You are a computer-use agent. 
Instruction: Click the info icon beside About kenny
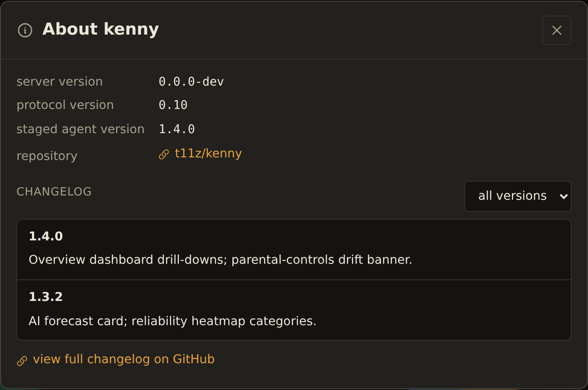tap(25, 30)
